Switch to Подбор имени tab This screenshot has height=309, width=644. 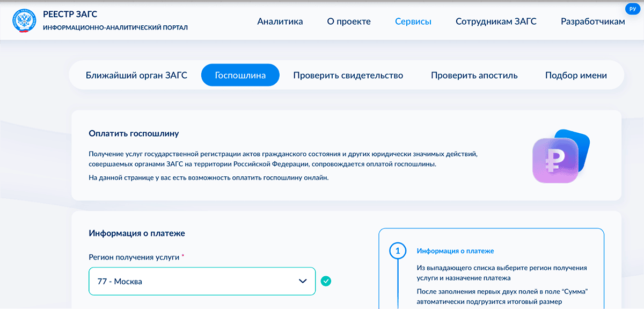(576, 75)
